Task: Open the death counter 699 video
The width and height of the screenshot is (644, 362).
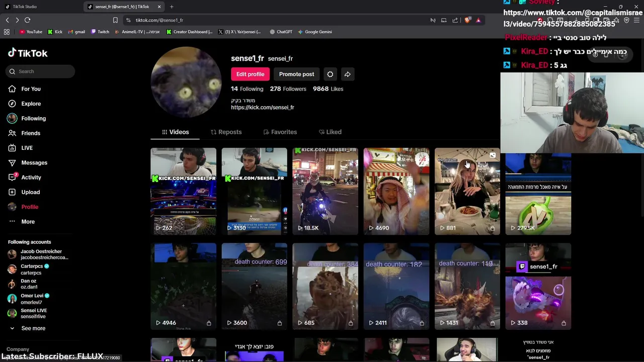Action: (x=254, y=287)
